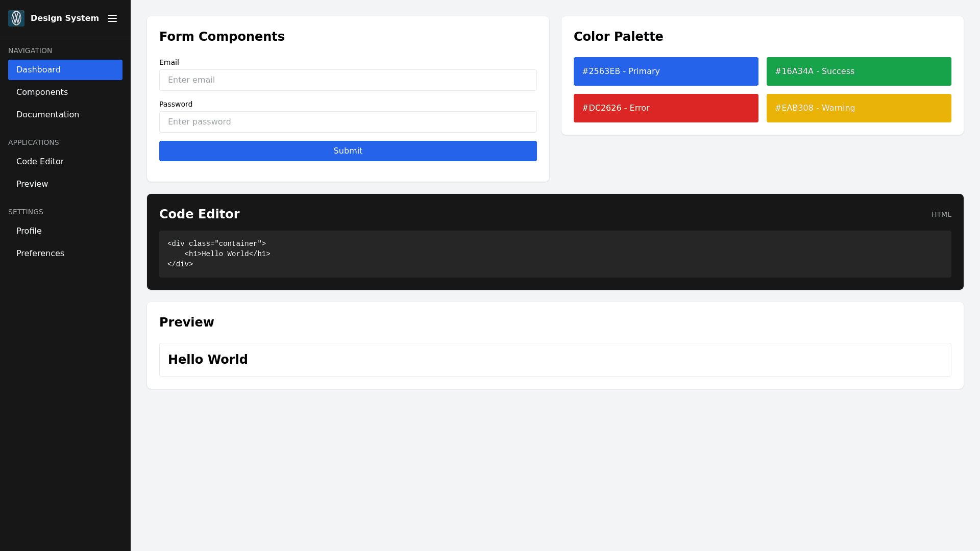Open the Dashboard navigation item
The height and width of the screenshot is (551, 980).
(65, 70)
